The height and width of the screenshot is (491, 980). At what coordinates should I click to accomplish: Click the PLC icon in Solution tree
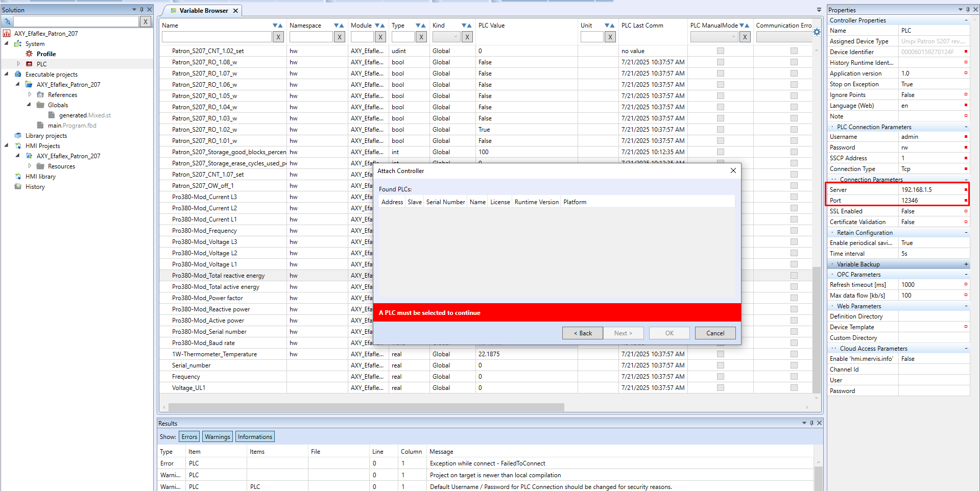click(29, 64)
